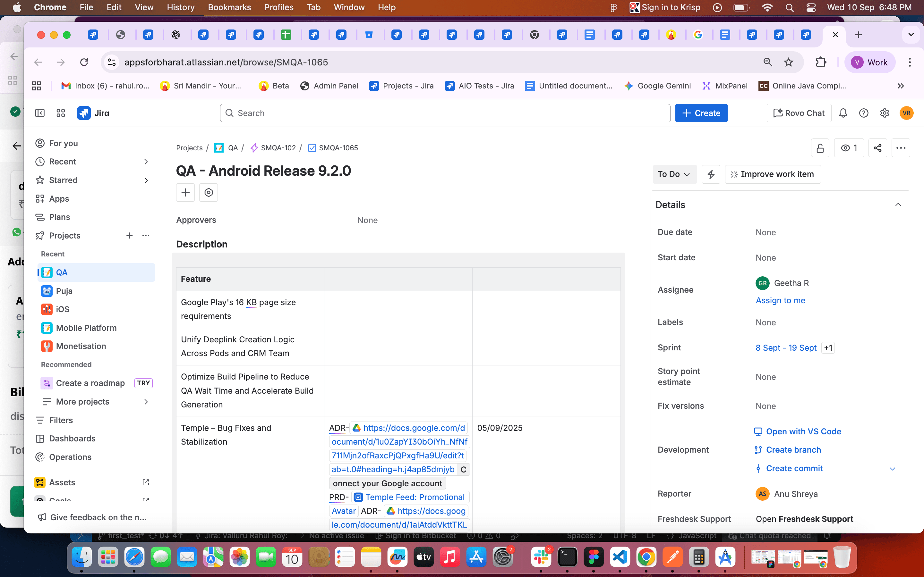Open the To Do status dropdown
Screen dimensions: 924x577
click(x=674, y=174)
